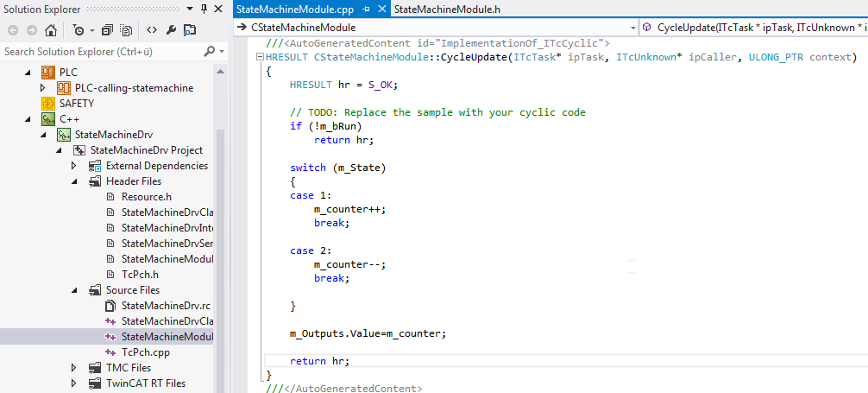This screenshot has width=868, height=393.
Task: Click the StateMachineDrv Project icon
Action: tap(79, 150)
